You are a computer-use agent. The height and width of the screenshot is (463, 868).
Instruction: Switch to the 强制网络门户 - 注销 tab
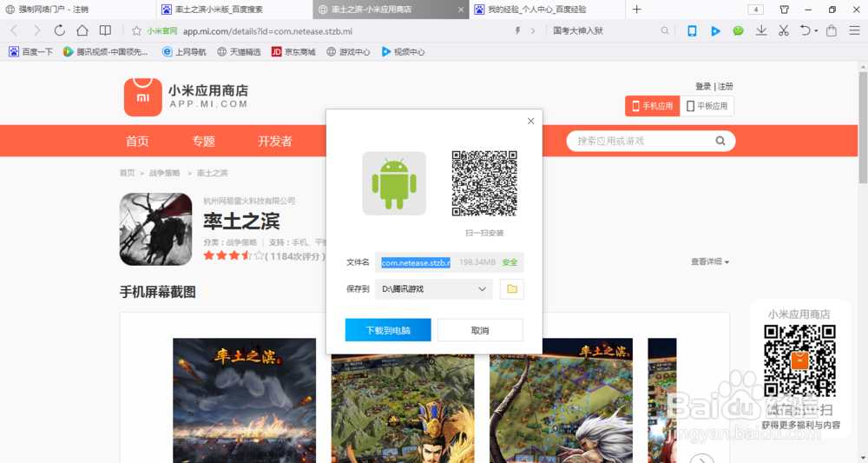tap(78, 10)
